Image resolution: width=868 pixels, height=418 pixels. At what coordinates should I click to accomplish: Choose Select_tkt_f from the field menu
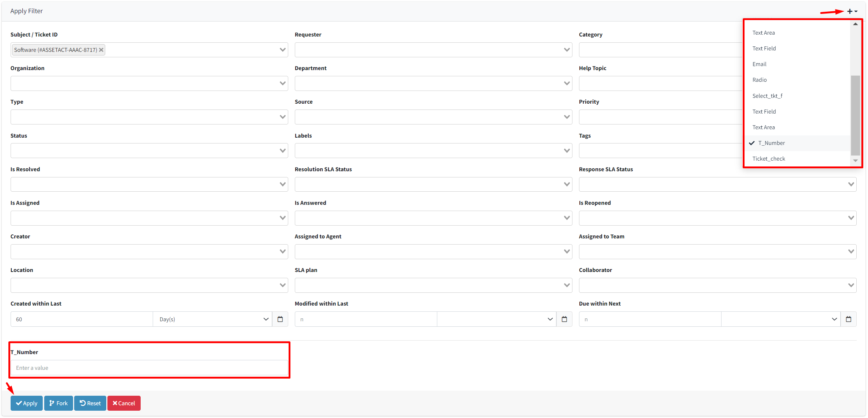click(768, 96)
